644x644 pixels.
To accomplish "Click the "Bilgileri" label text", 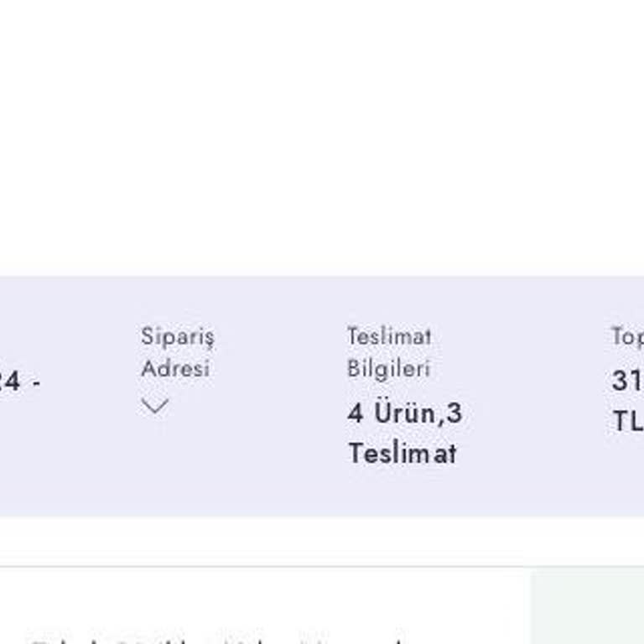I will click(388, 368).
